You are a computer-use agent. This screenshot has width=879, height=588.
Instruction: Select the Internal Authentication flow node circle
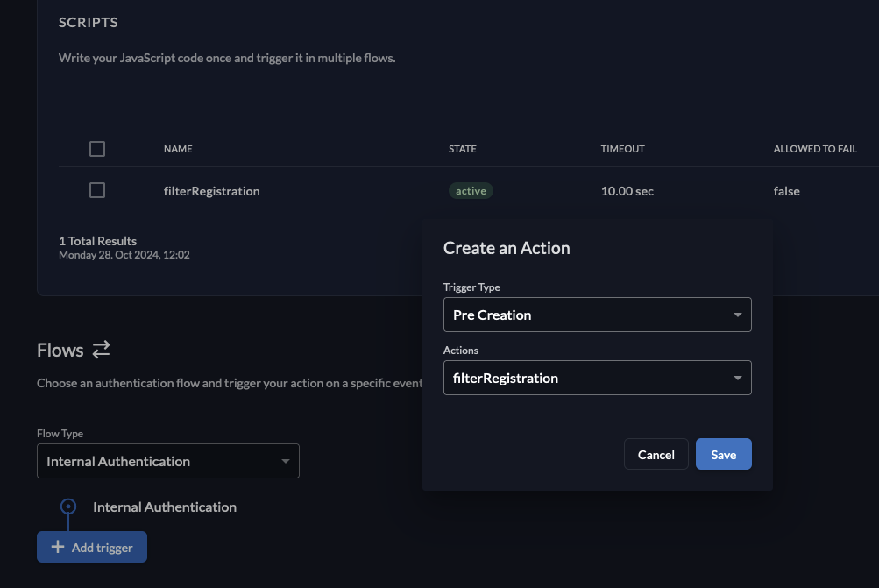tap(68, 507)
